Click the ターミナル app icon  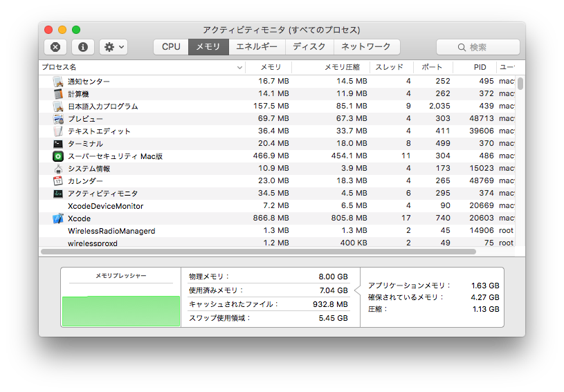(58, 144)
